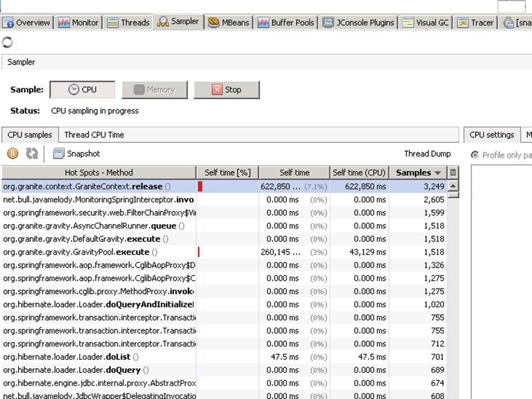Click the Visual GC tab icon
This screenshot has width=532, height=399.
click(408, 23)
